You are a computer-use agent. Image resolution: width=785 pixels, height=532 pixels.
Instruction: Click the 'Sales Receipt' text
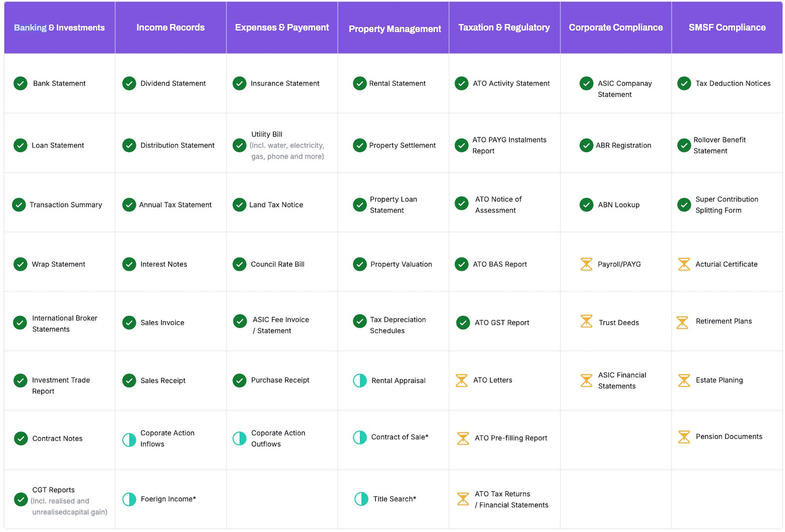[x=163, y=380]
